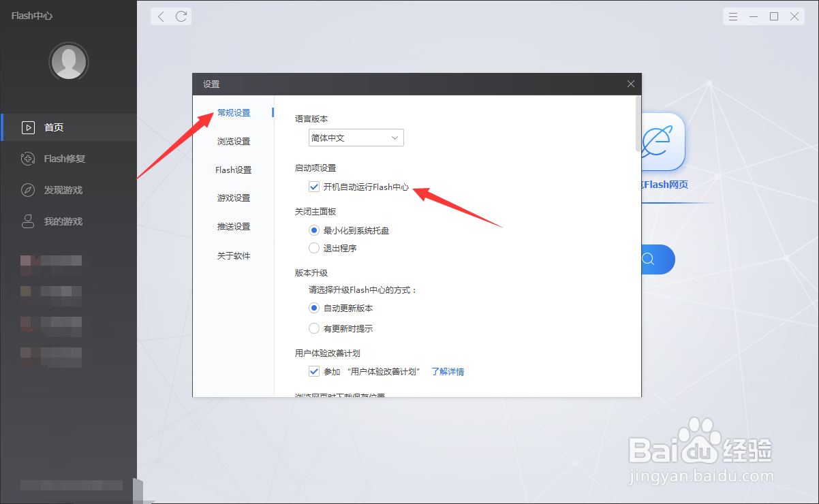The width and height of the screenshot is (819, 504).
Task: Select 有更新时提示 radio button
Action: click(314, 328)
